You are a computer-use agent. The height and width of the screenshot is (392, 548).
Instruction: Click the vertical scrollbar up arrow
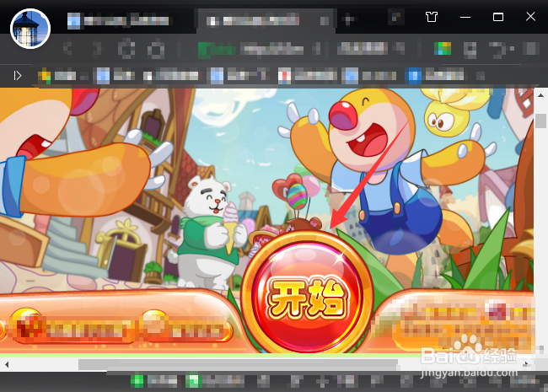[x=540, y=95]
